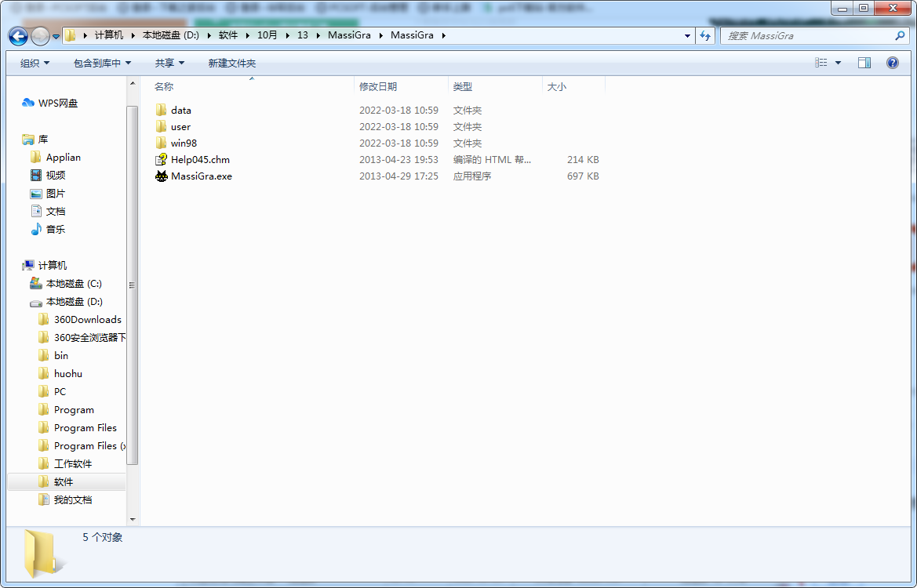Click 本地磁盘 (D:) in the breadcrumb

171,35
